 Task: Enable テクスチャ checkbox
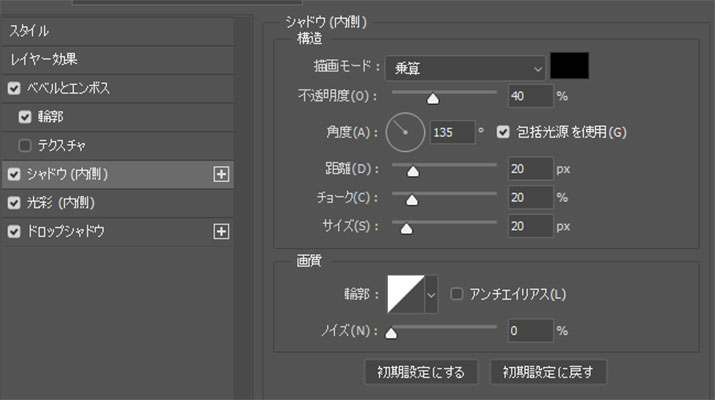[25, 145]
